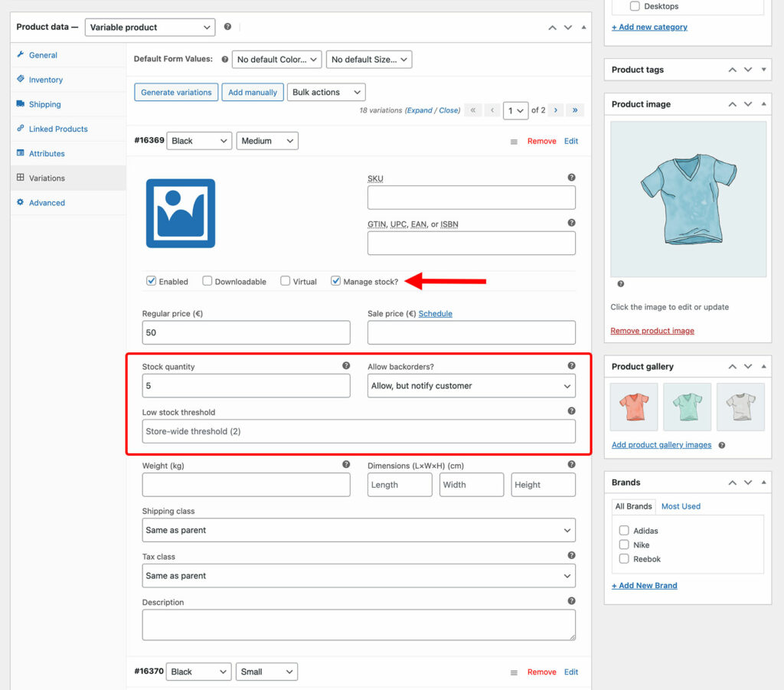Click Low stock threshold help icon

[x=571, y=411]
